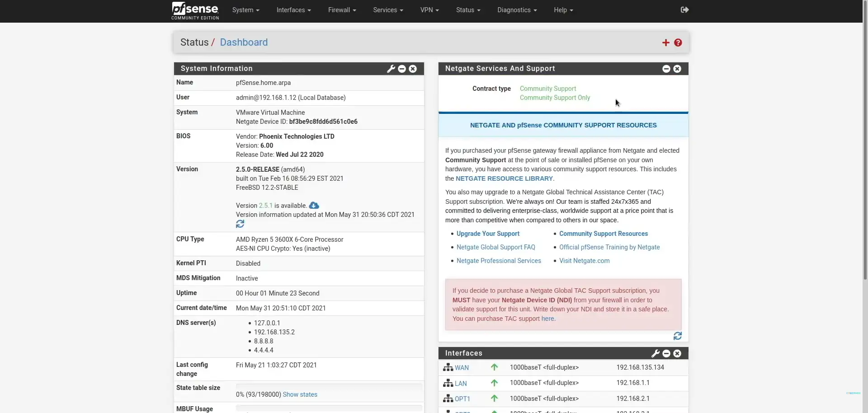Add a new dashboard widget
The height and width of the screenshot is (413, 868).
pos(665,42)
